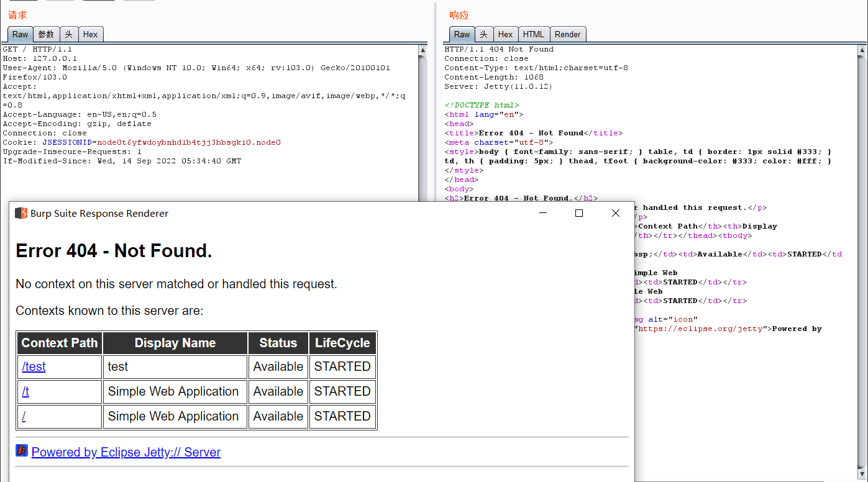
Task: Follow the / root context link
Action: [x=24, y=416]
